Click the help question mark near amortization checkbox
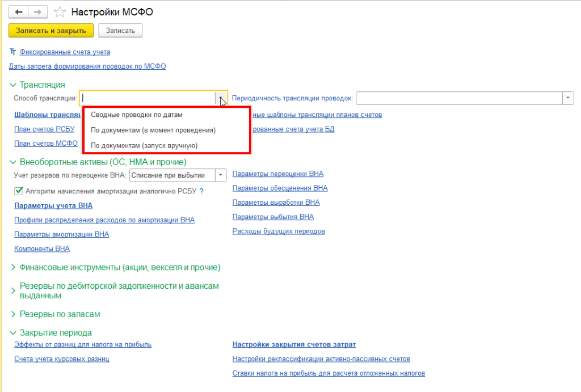 point(201,191)
